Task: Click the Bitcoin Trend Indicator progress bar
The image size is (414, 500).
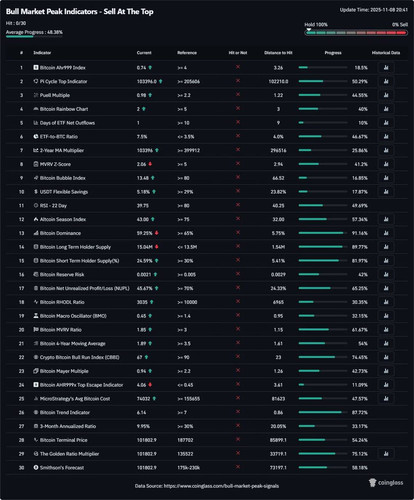Action: pyautogui.click(x=323, y=413)
